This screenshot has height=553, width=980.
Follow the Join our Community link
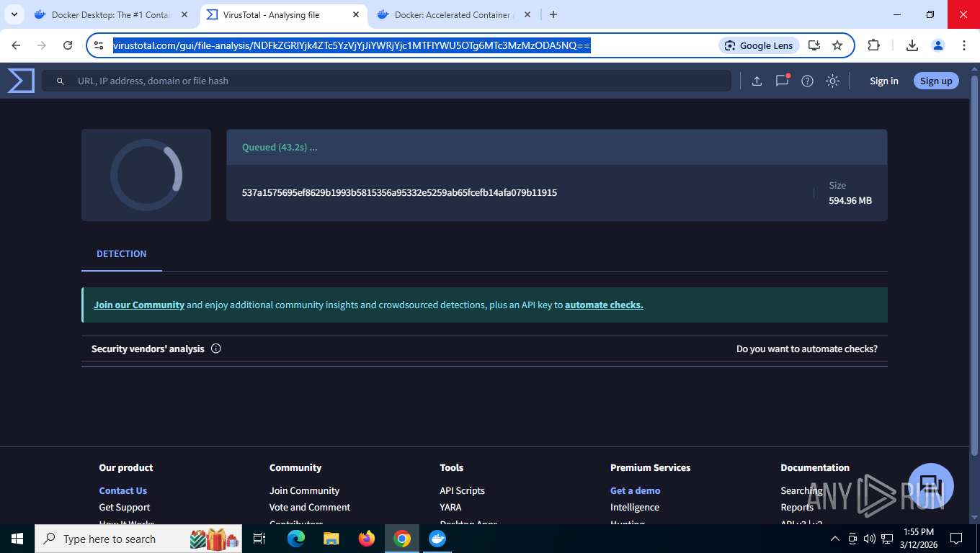tap(139, 305)
